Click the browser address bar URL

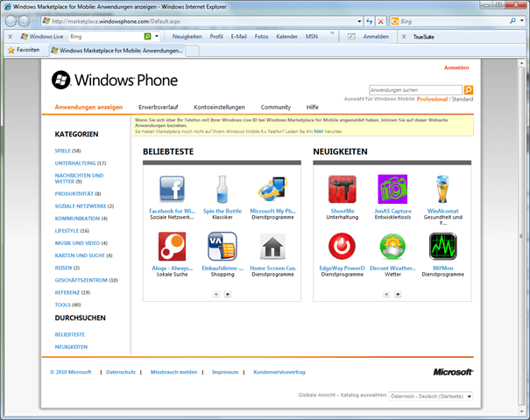point(117,21)
